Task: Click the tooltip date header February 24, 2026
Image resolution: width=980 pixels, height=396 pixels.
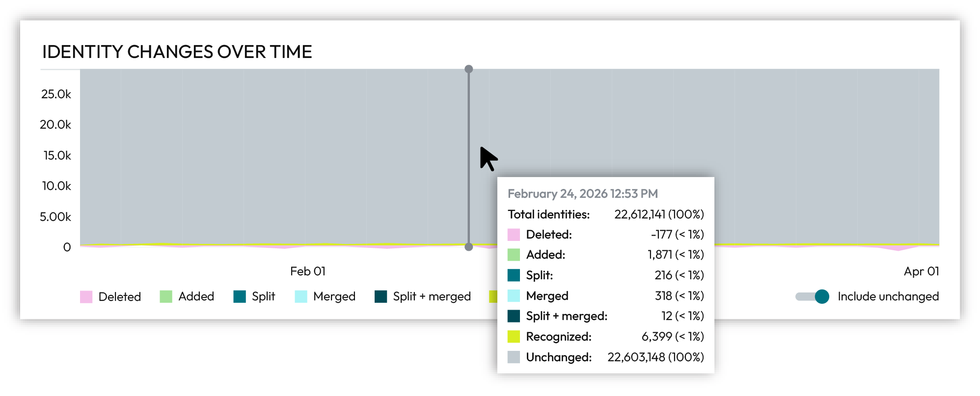Action: click(x=583, y=193)
